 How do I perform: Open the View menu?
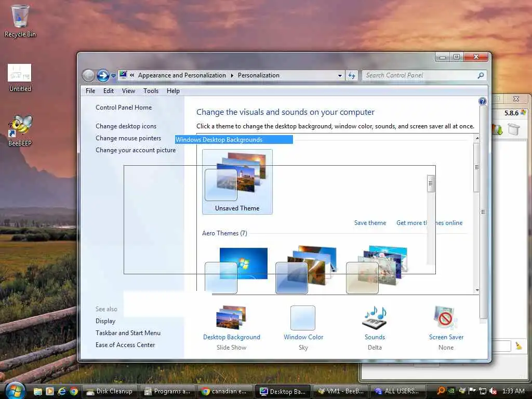click(129, 91)
